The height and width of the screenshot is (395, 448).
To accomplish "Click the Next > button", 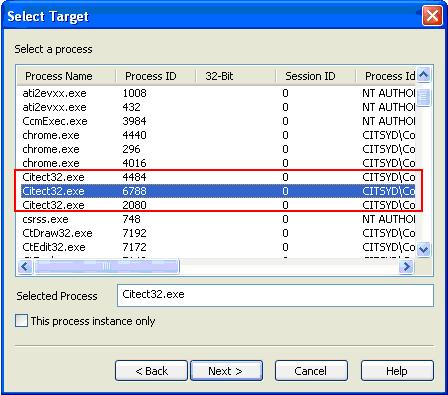I will (226, 371).
